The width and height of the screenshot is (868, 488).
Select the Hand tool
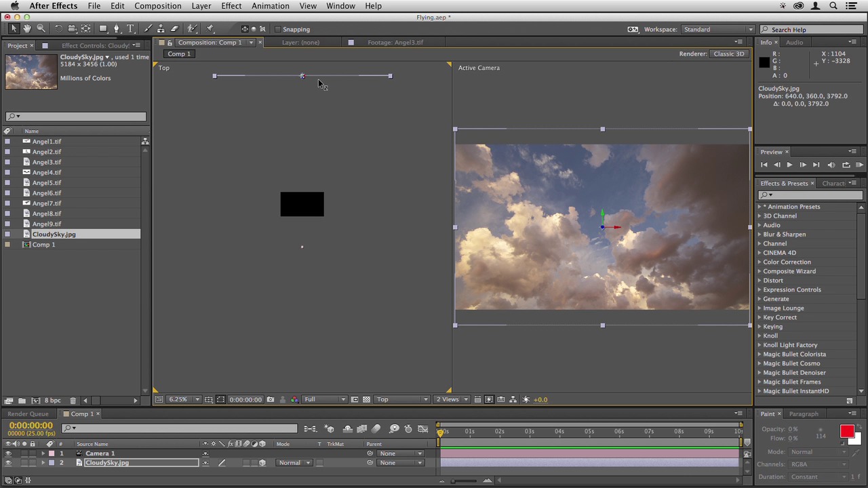coord(27,28)
